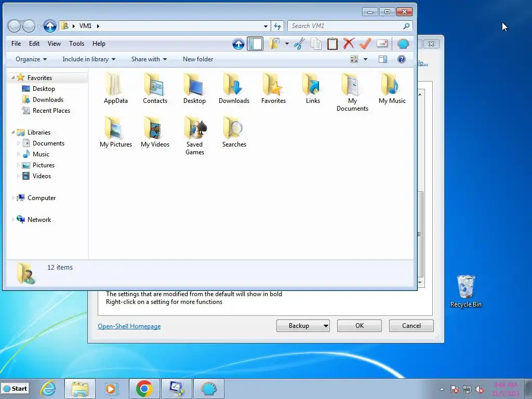Select the My Music folder
The image size is (532, 399).
[392, 88]
